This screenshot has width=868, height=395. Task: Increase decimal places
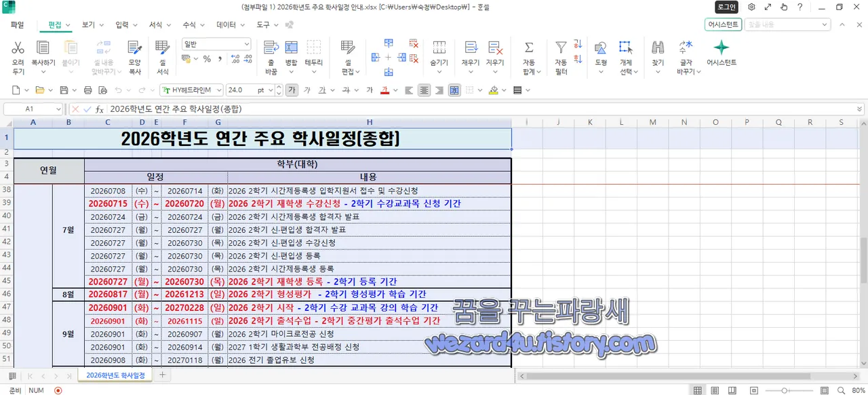click(236, 59)
